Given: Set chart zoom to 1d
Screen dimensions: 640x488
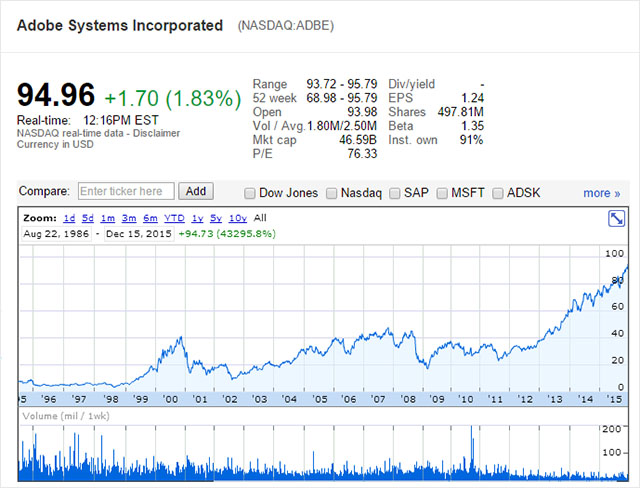Looking at the screenshot, I should click(69, 218).
